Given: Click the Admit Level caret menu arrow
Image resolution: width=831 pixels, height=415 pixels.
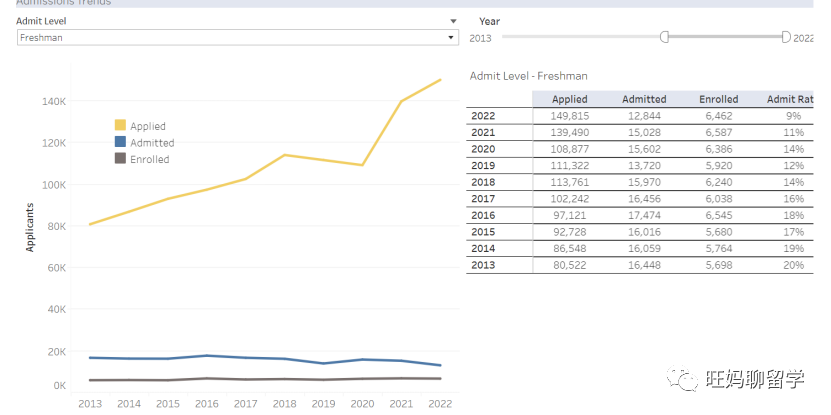Looking at the screenshot, I should click(453, 22).
